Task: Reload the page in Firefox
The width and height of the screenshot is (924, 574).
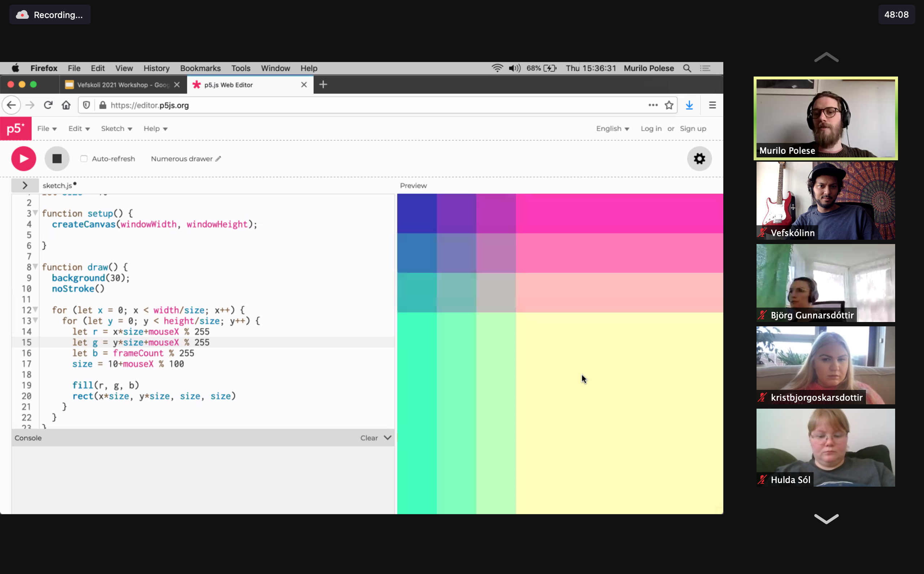Action: coord(48,105)
